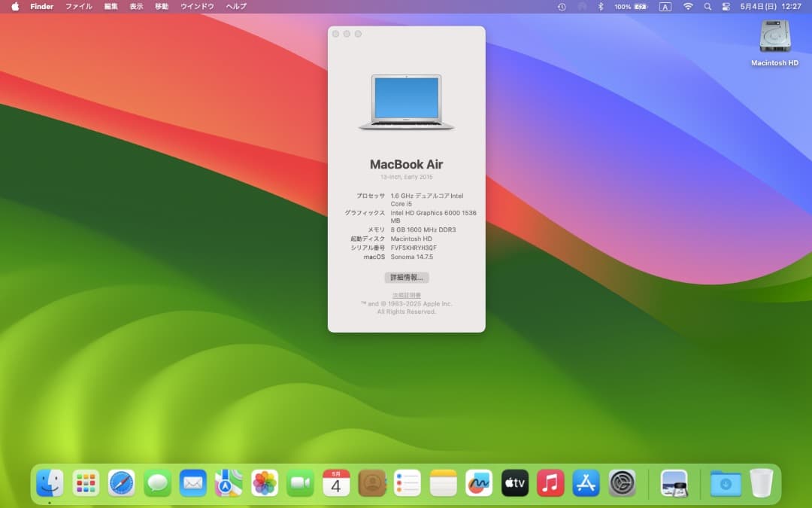Toggle Wi-Fi from the menu bar
This screenshot has width=812, height=508.
[688, 6]
